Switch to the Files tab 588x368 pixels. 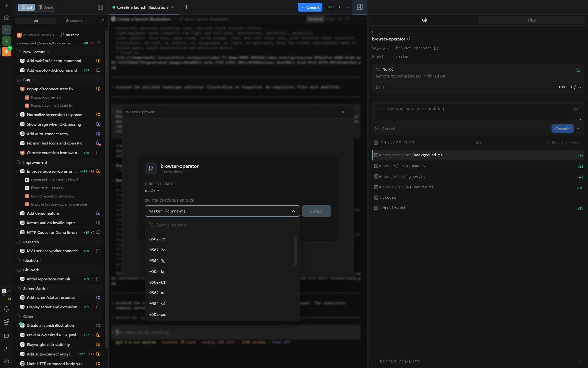point(531,20)
